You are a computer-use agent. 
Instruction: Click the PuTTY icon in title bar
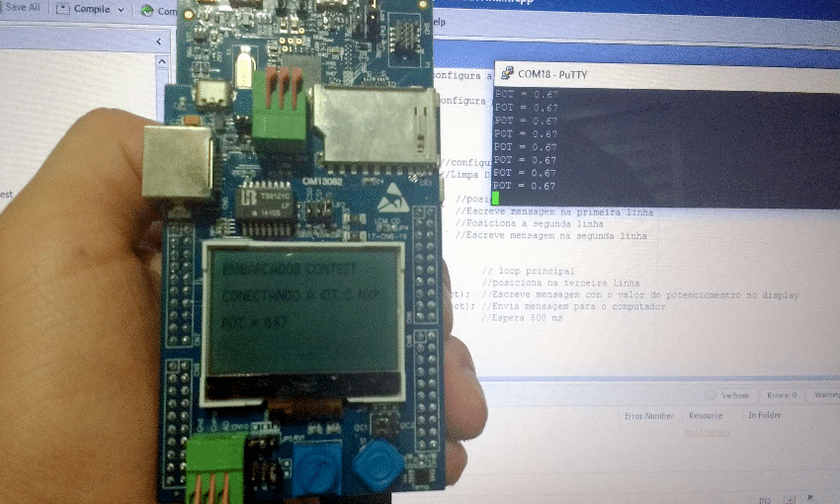coord(507,74)
